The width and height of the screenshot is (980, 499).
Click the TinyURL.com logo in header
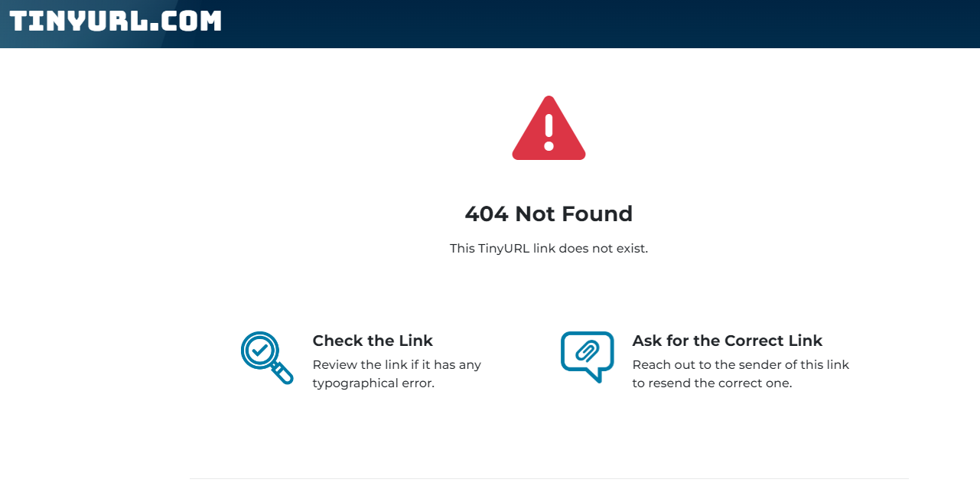pos(116,21)
